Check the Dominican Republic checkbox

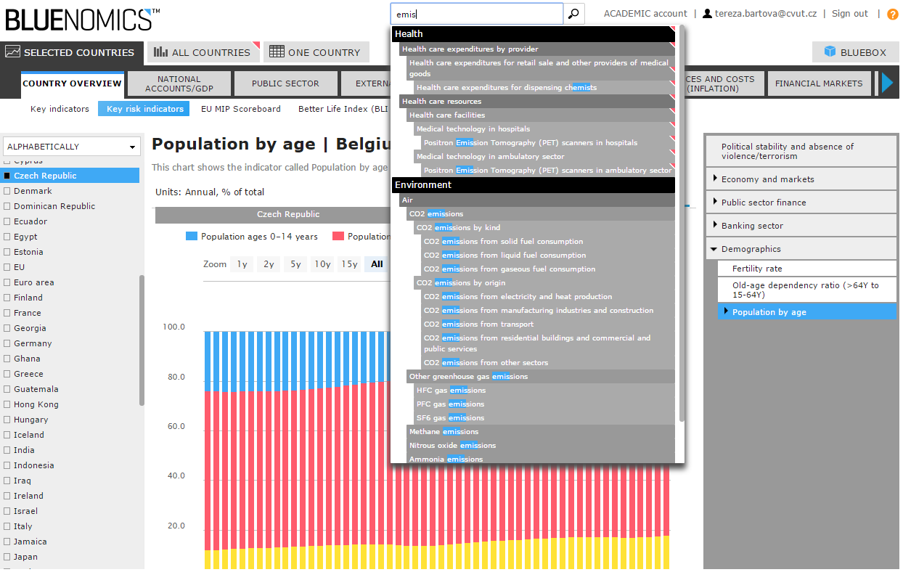point(7,206)
